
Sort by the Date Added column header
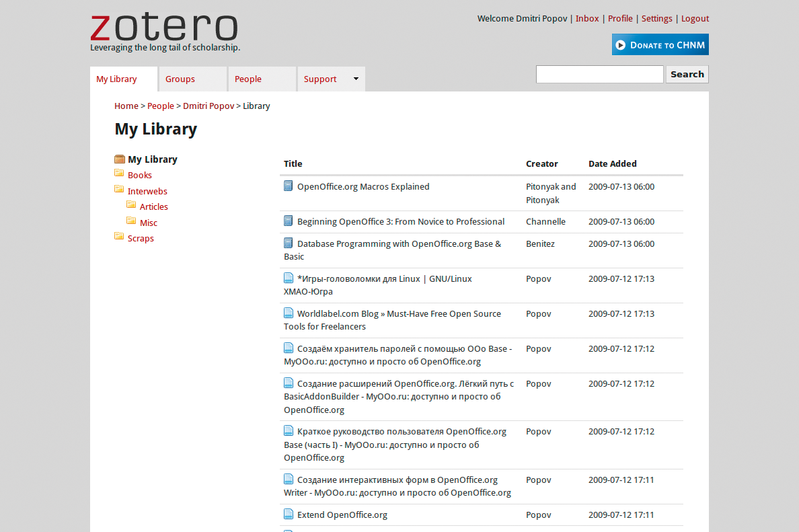tap(613, 163)
